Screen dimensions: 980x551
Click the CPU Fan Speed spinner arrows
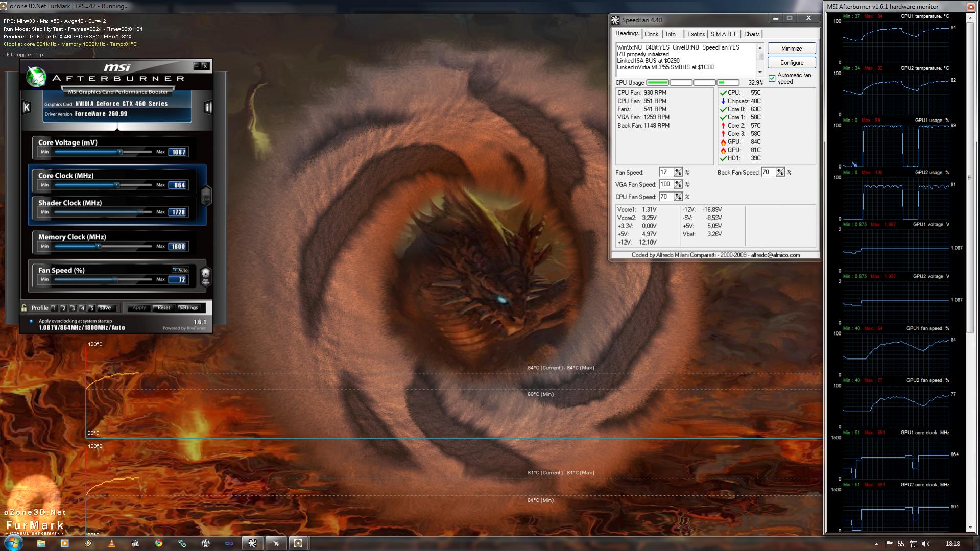tap(678, 197)
